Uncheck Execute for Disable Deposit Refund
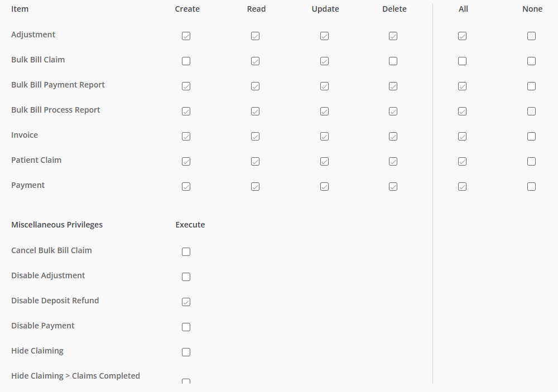The height and width of the screenshot is (392, 558). [186, 302]
